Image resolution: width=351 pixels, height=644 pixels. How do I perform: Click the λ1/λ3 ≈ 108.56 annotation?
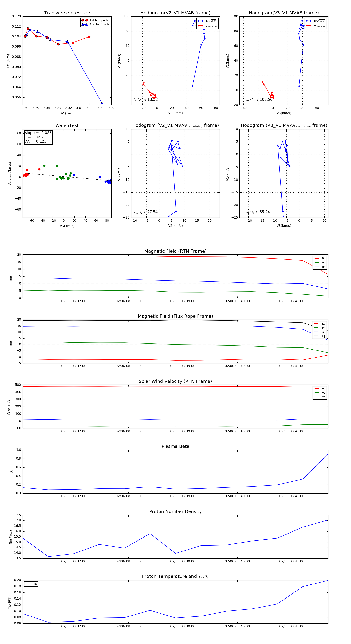tap(259, 100)
